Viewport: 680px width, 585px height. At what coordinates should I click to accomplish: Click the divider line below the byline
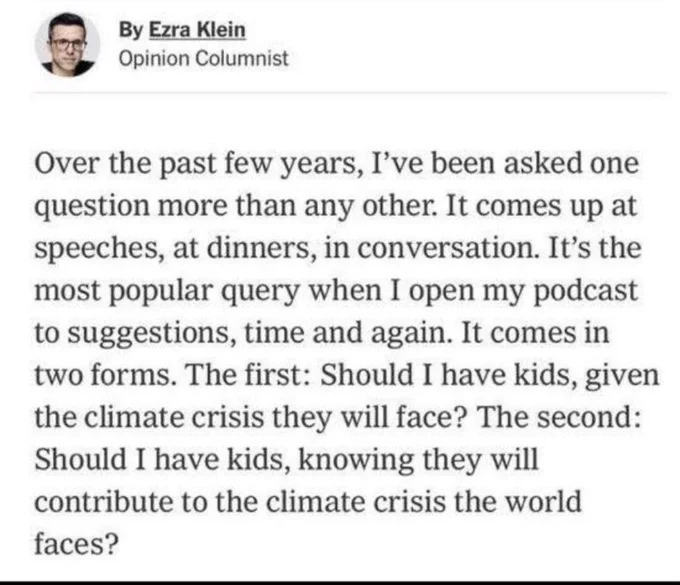click(350, 92)
